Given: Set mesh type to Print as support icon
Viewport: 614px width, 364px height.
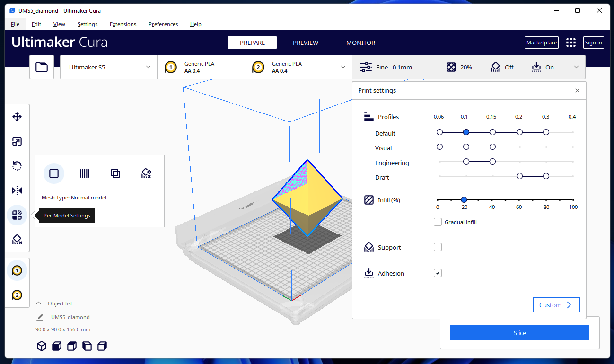Looking at the screenshot, I should [85, 173].
